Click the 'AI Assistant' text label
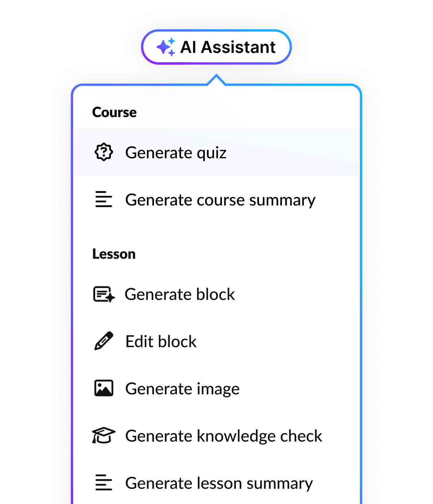 pos(228,47)
